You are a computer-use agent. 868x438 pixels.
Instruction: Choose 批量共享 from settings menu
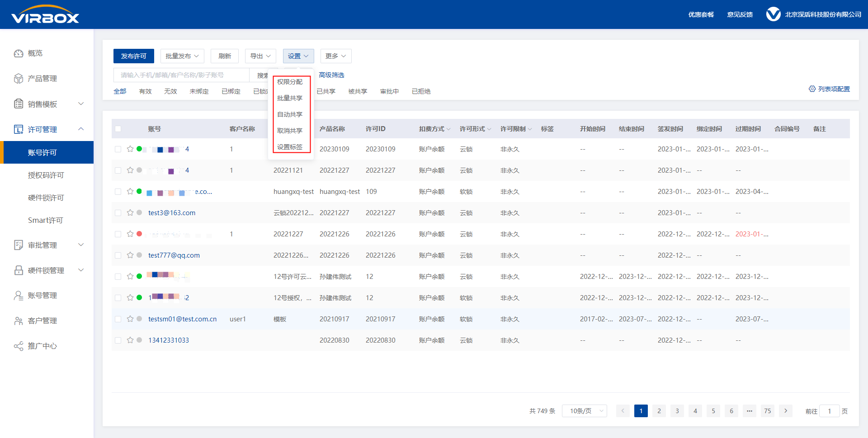[x=290, y=98]
